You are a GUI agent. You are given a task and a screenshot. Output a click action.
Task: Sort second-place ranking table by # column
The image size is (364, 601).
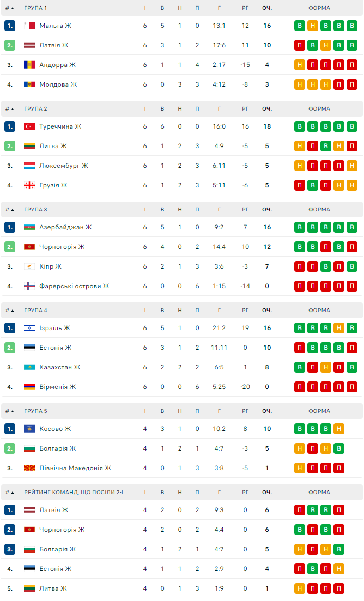[x=10, y=493]
